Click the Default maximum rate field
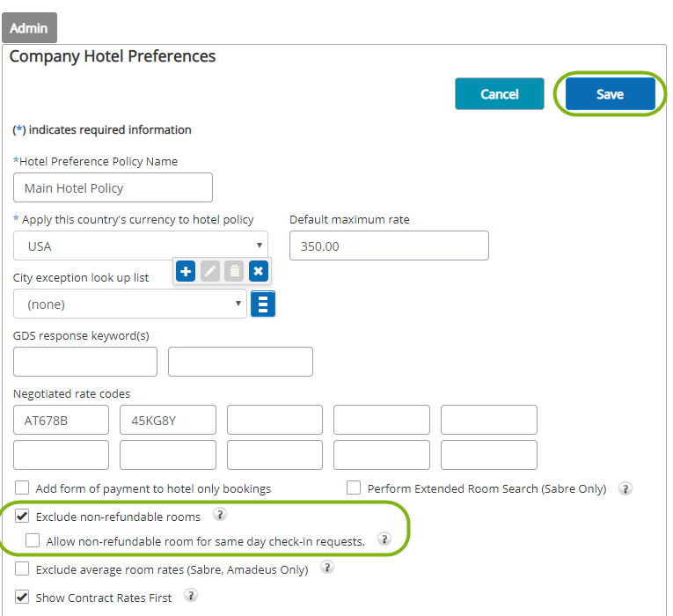Screen dimensions: 673x616 [x=389, y=246]
